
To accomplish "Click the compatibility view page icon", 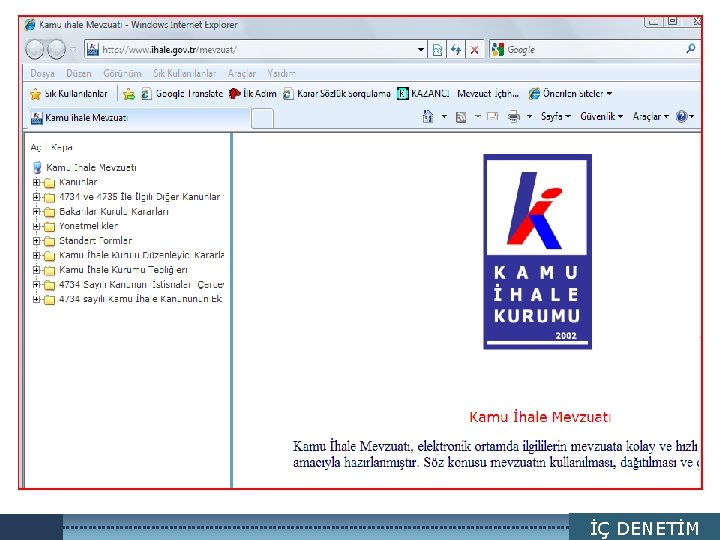I will coord(438,50).
